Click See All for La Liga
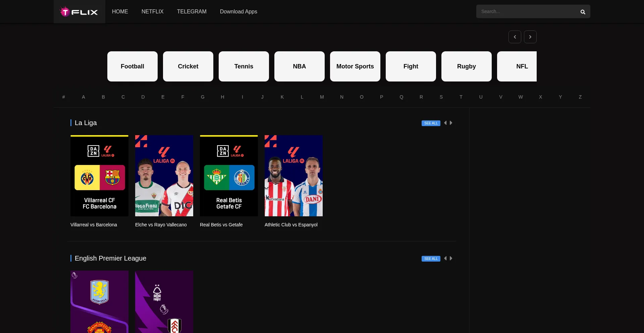The image size is (644, 333). (x=431, y=123)
